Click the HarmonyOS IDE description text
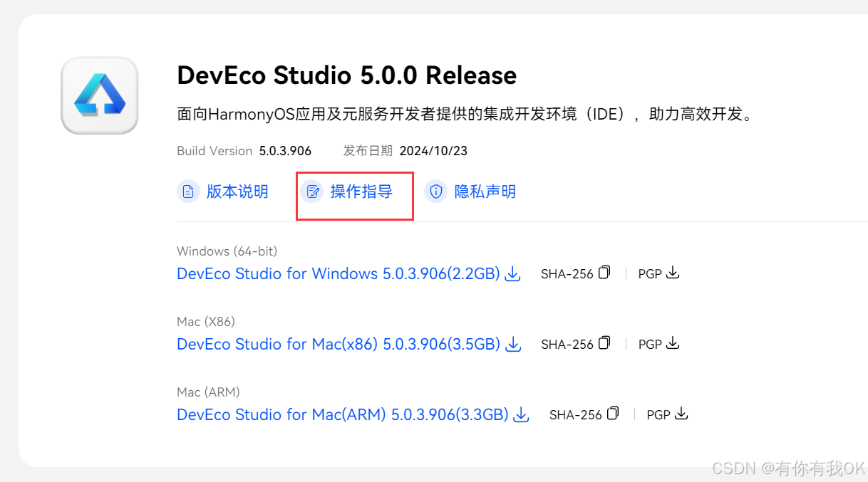The width and height of the screenshot is (868, 482). point(465,115)
